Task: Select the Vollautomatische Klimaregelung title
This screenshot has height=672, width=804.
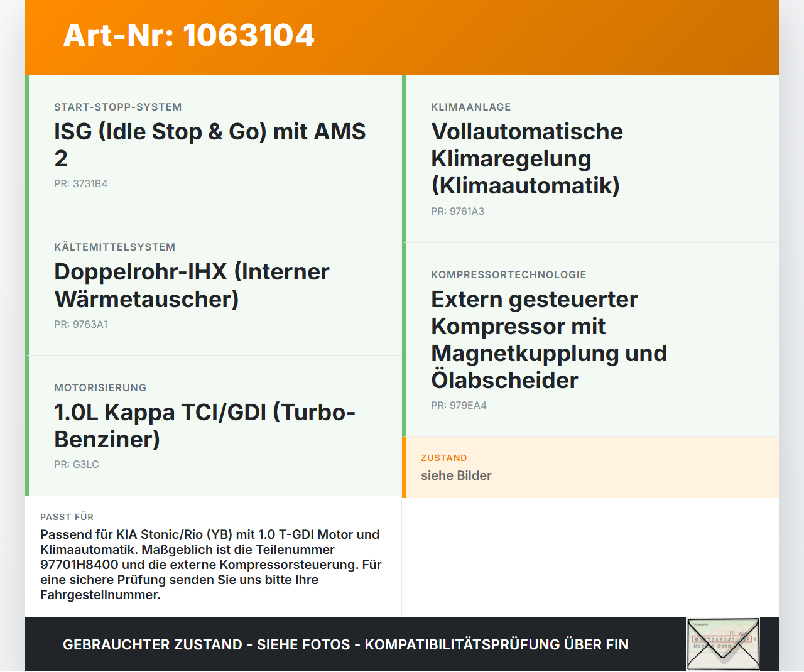Action: tap(527, 158)
